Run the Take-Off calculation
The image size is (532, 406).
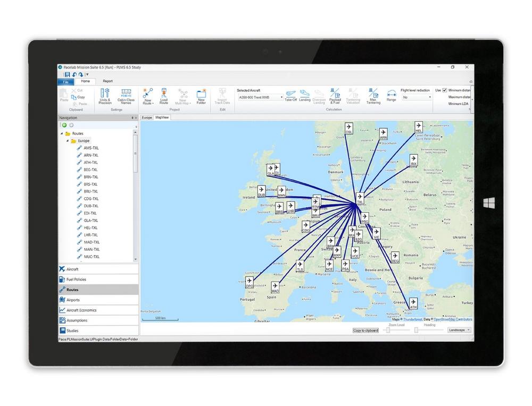pyautogui.click(x=291, y=96)
